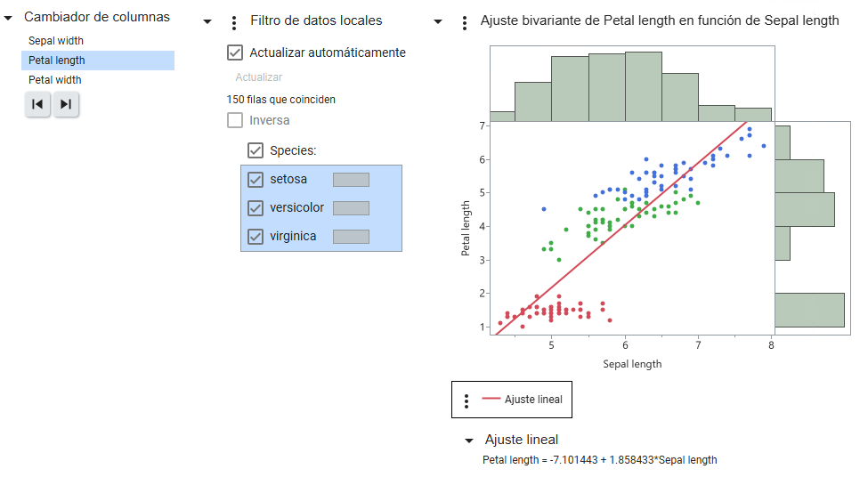Image resolution: width=868 pixels, height=477 pixels.
Task: Enable the Inversa checkbox
Action: (236, 120)
